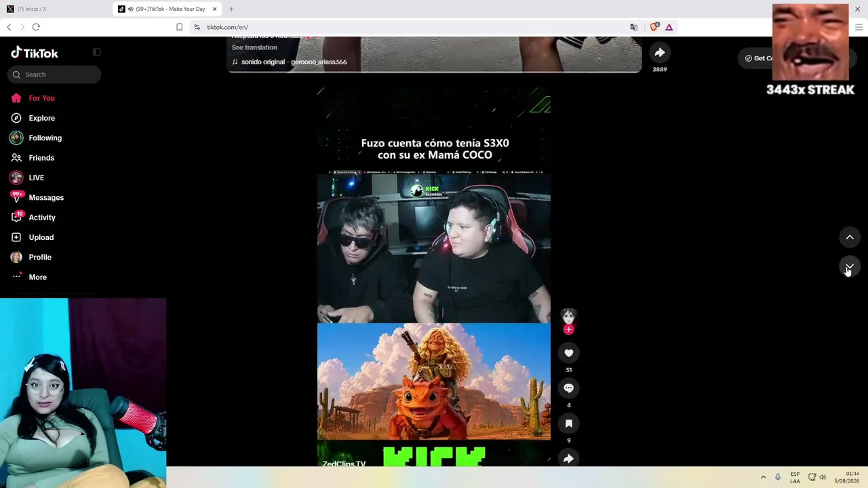868x488 pixels.
Task: Click the TikTok logo
Action: pyautogui.click(x=35, y=53)
